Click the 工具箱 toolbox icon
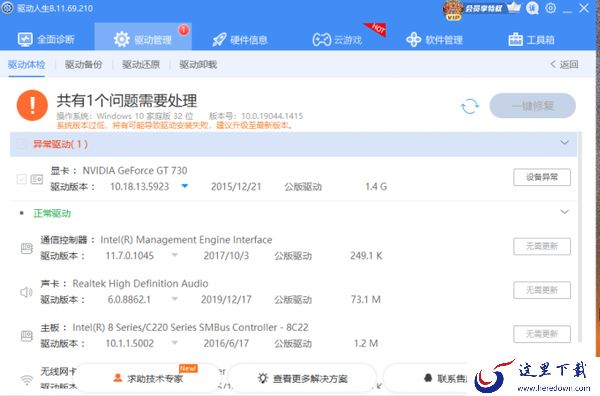This screenshot has height=396, width=600. coord(515,39)
